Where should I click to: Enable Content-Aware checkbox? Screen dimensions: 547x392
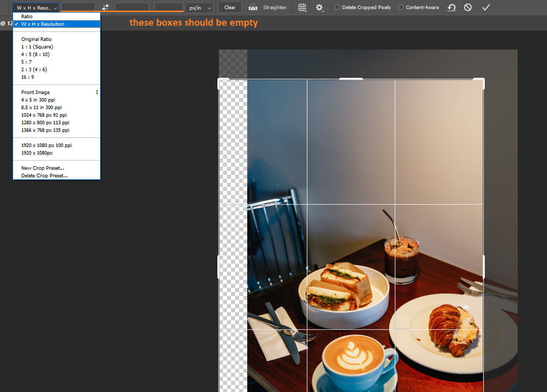(401, 7)
